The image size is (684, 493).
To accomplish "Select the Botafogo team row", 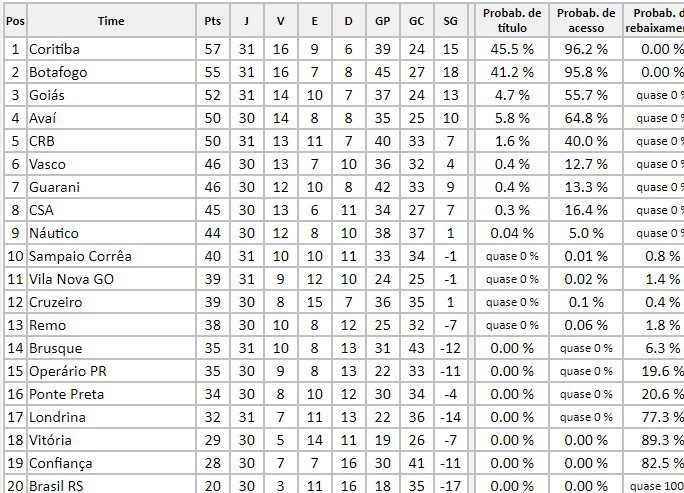I will click(56, 72).
